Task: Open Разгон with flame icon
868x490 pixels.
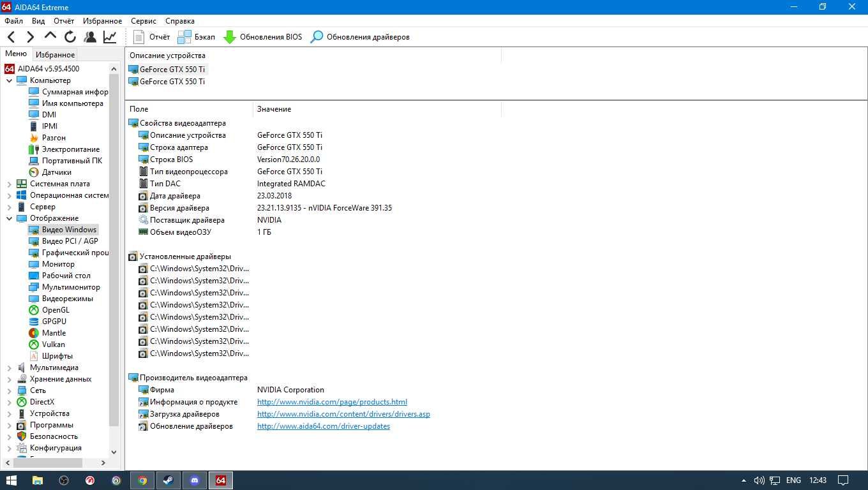Action: point(47,138)
